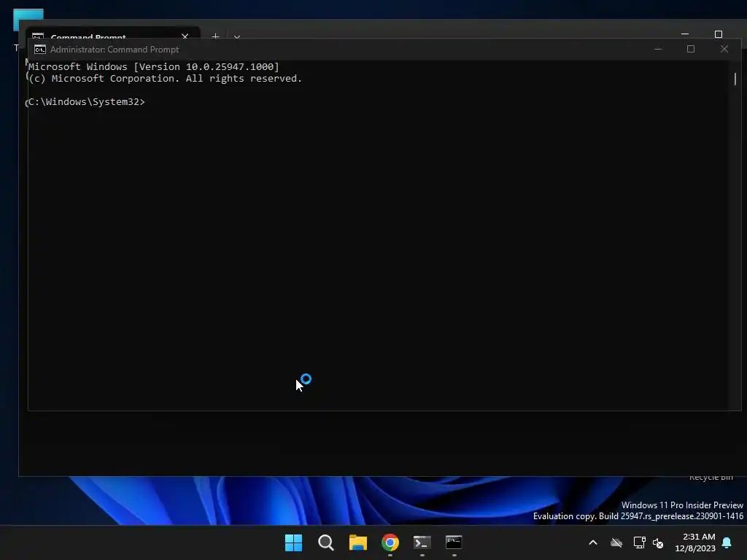The image size is (747, 560).
Task: Open the Terminal new-tab dropdown
Action: 237,36
